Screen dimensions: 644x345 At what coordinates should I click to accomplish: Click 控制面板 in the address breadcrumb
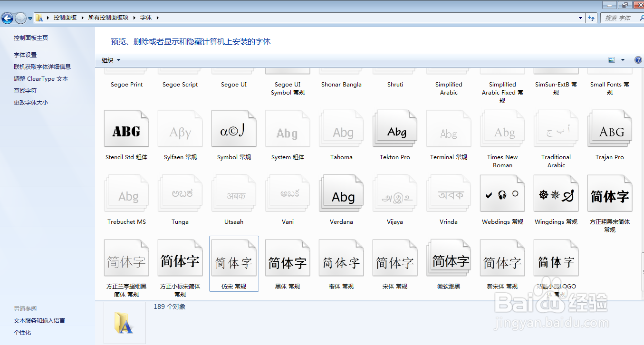click(65, 18)
